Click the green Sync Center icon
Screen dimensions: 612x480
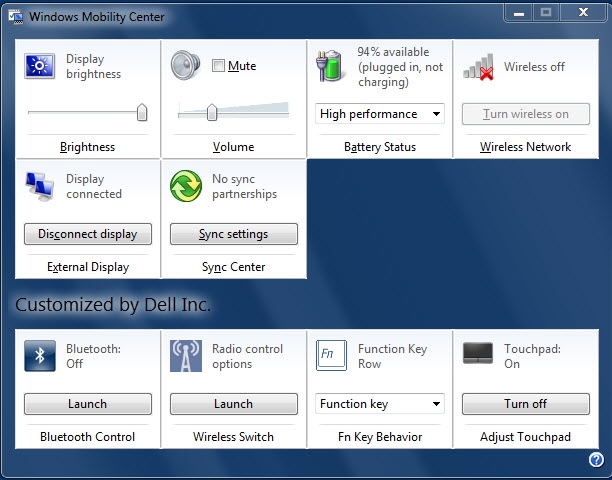coord(186,186)
